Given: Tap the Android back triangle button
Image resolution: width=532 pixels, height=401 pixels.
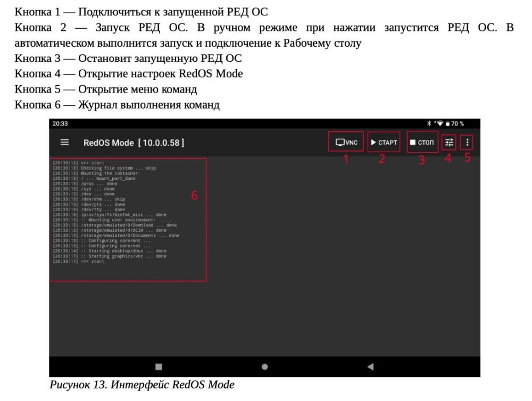Looking at the screenshot, I should tap(370, 367).
